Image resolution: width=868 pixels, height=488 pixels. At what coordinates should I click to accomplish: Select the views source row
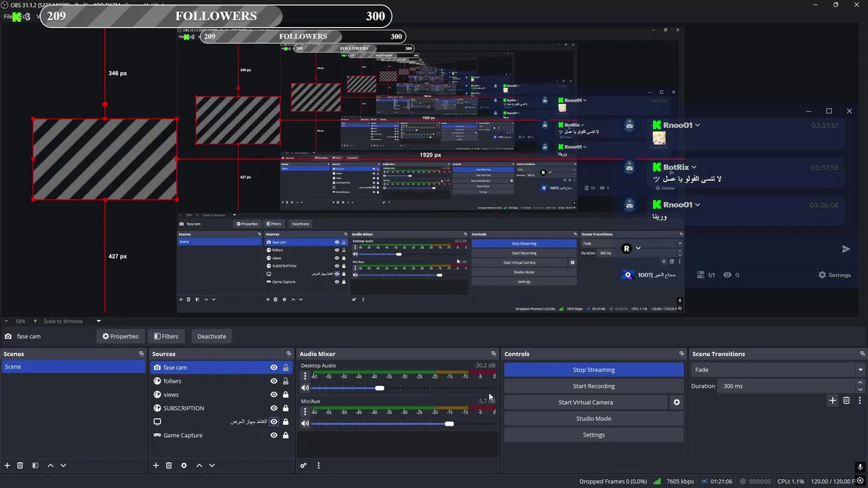(x=222, y=394)
